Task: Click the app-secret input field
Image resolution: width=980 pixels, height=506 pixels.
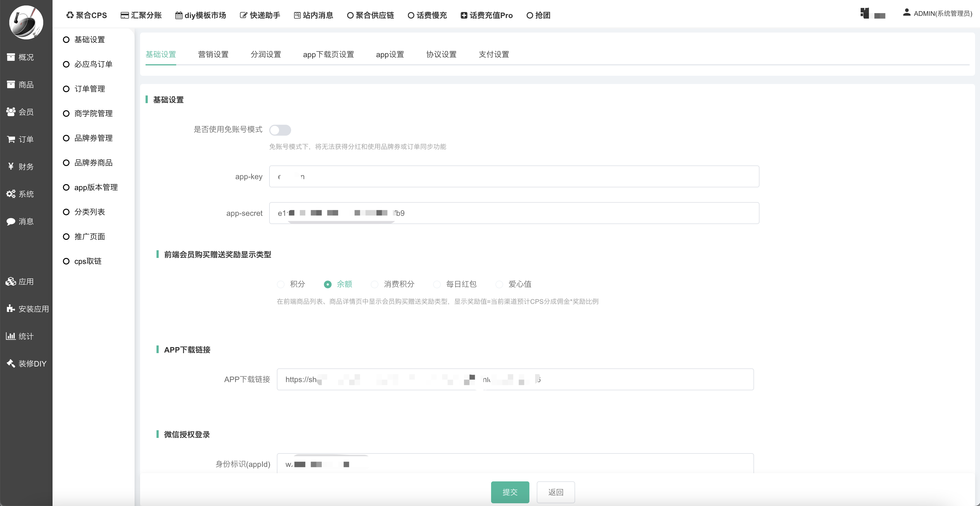Action: click(514, 213)
